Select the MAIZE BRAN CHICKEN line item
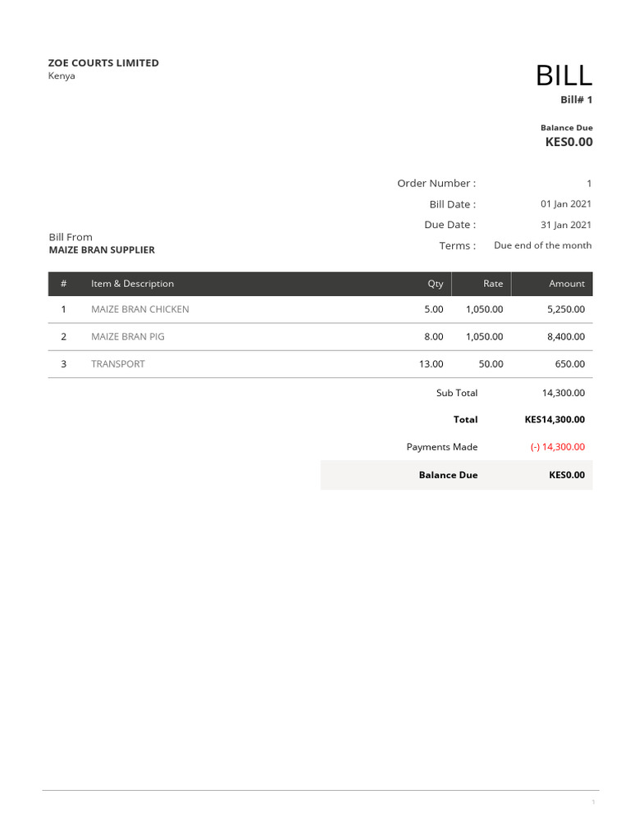This screenshot has height=840, width=630. click(x=139, y=309)
